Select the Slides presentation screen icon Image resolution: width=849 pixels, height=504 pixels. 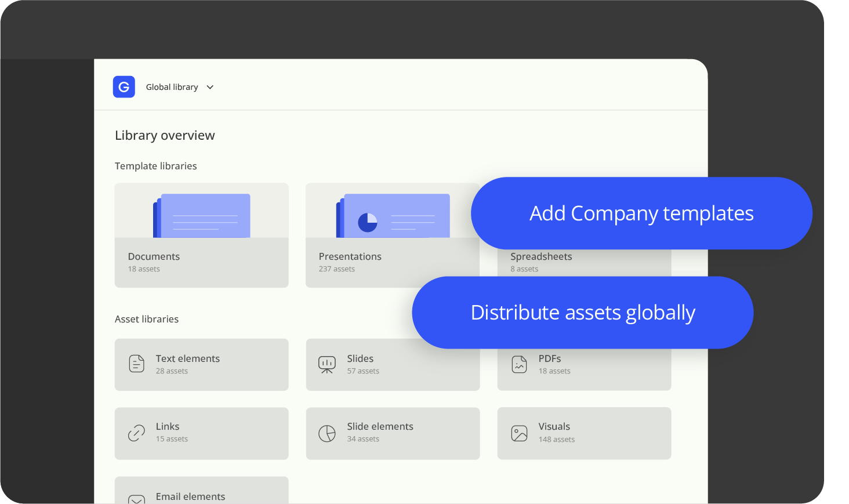(327, 364)
